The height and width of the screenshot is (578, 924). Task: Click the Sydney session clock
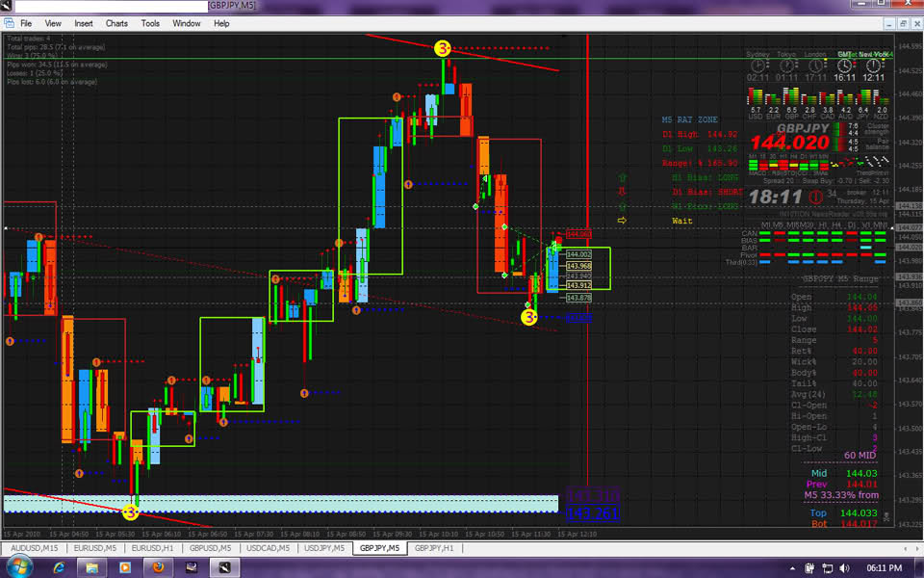(x=757, y=66)
